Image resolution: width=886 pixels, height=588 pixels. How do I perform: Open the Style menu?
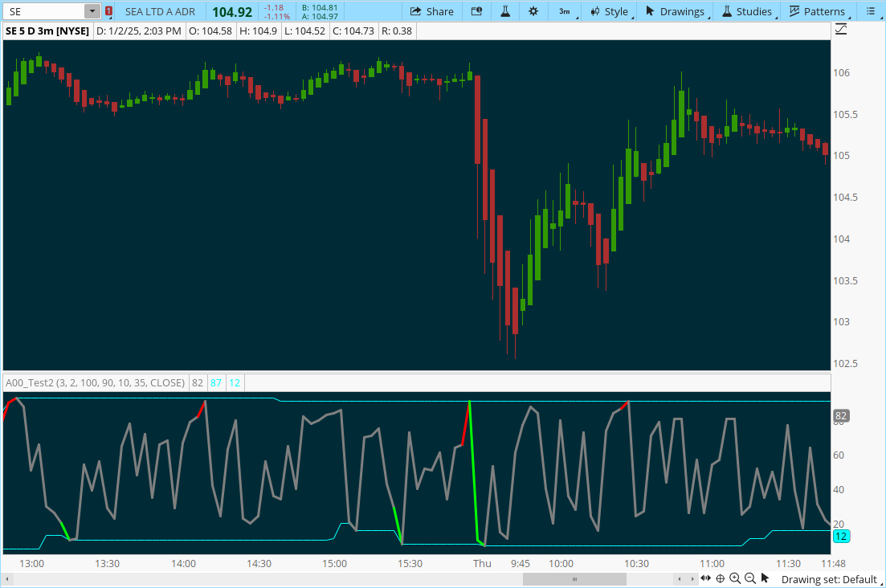click(610, 11)
